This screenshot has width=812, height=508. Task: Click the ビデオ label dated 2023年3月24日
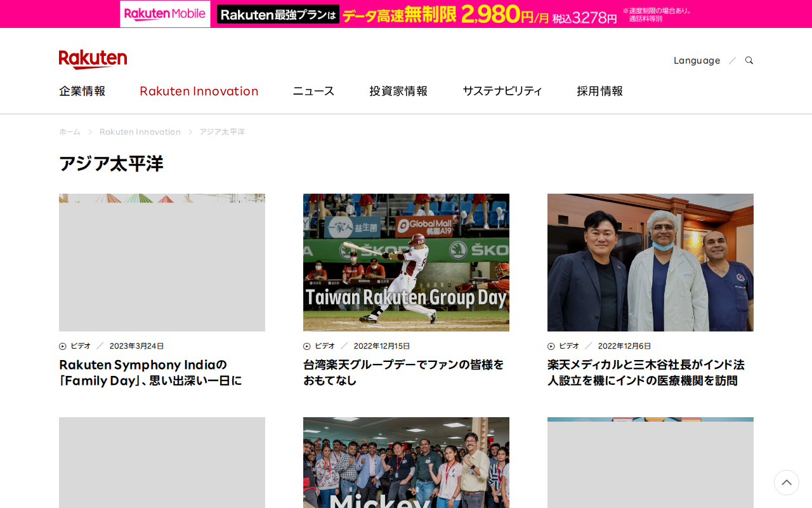coord(81,346)
